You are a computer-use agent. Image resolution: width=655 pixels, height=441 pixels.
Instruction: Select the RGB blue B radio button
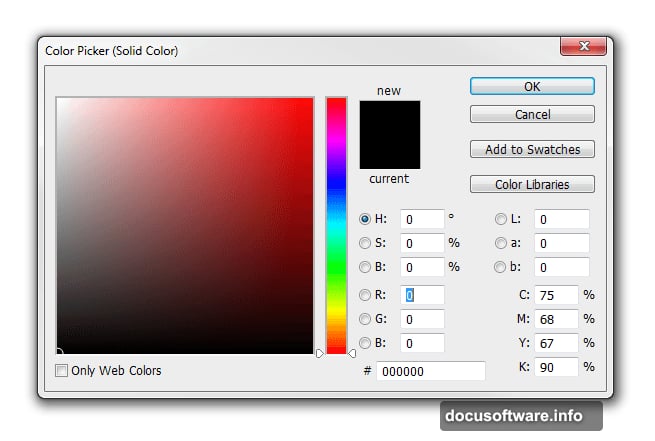(365, 343)
